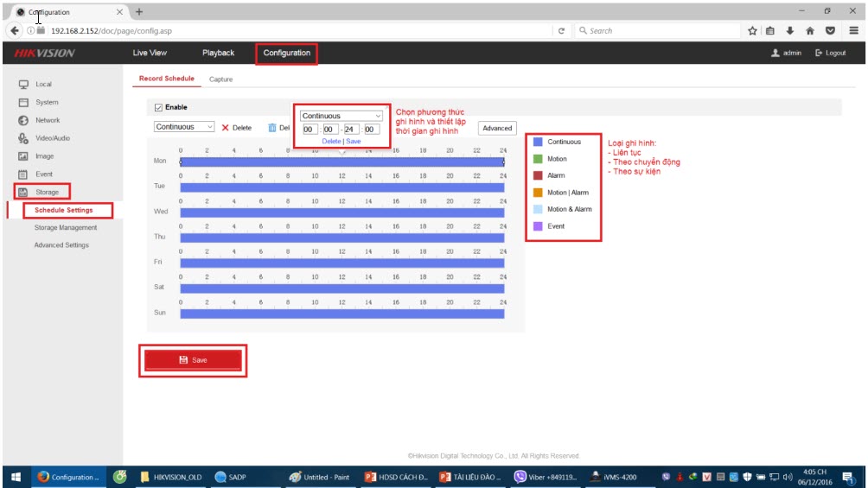The image size is (868, 488).
Task: Toggle the Enable recording checkbox
Action: tap(158, 108)
